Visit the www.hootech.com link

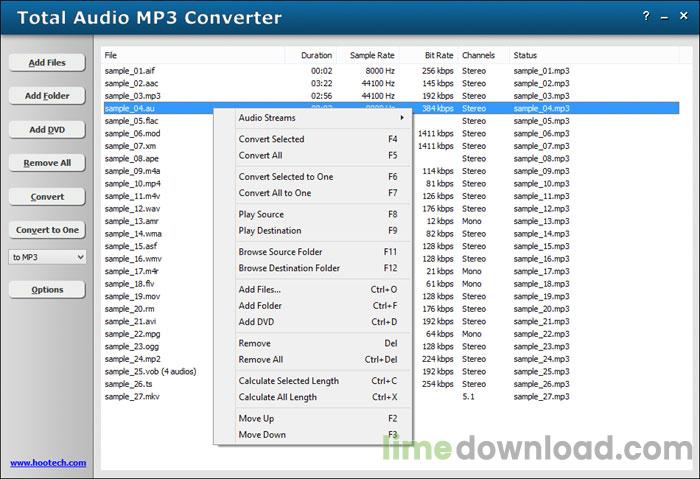pos(48,463)
